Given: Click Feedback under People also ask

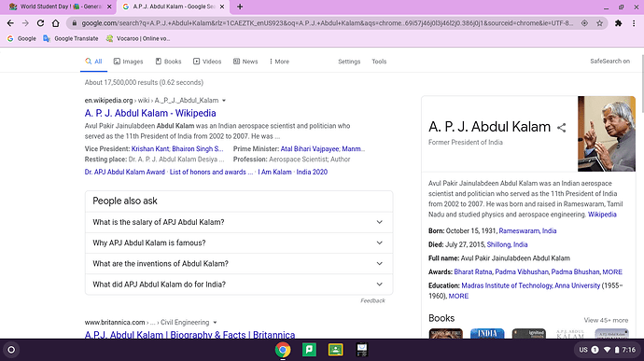Looking at the screenshot, I should pos(373,300).
